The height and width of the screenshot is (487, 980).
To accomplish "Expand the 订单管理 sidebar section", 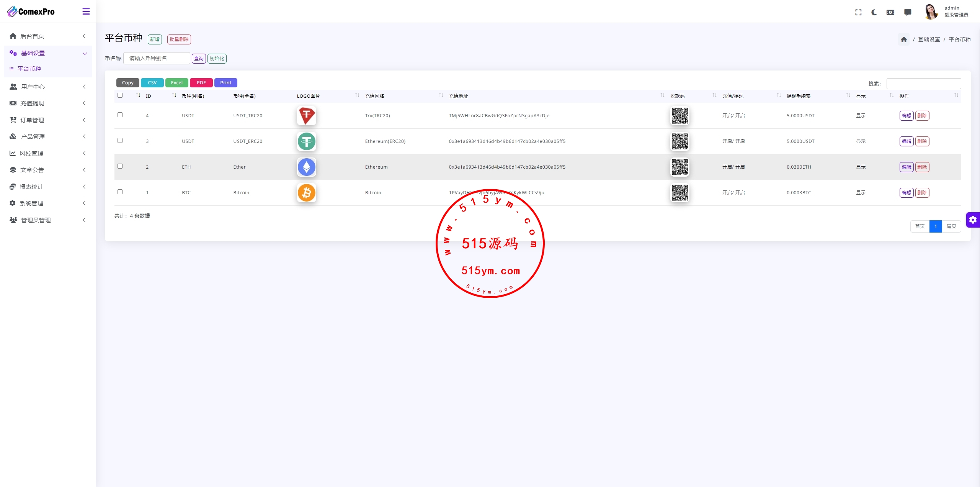I will 32,120.
